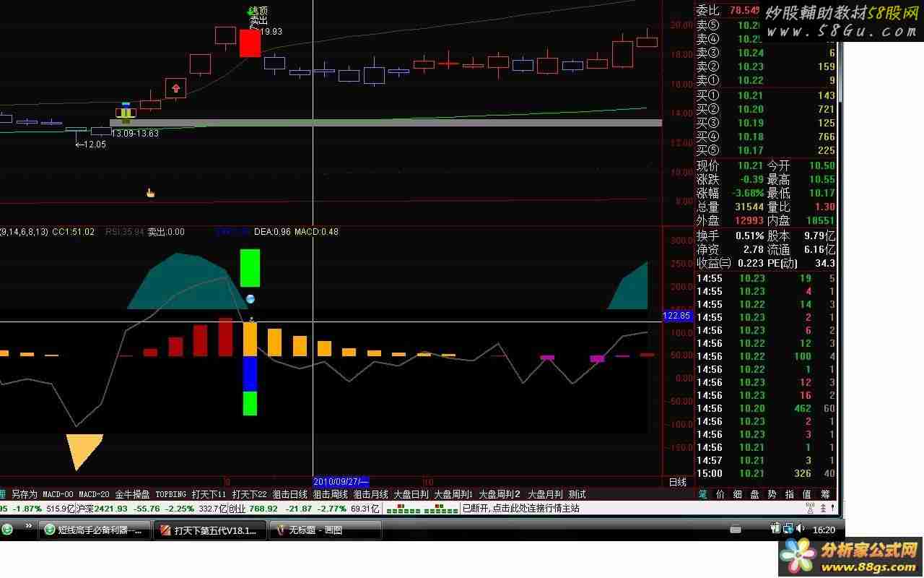This screenshot has width=924, height=578.
Task: Click the 2010/09/27 date marker on the time axis
Action: (341, 481)
